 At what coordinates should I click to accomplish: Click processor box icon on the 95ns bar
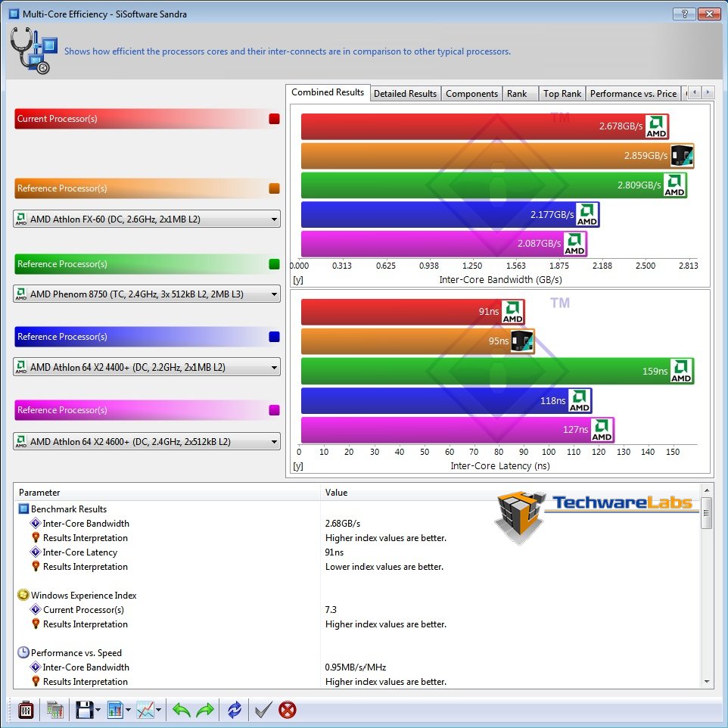point(522,341)
